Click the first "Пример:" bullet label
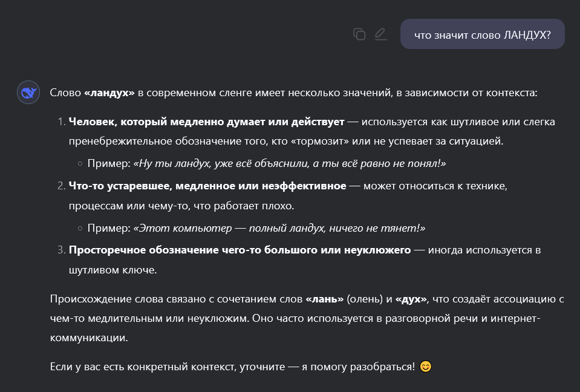This screenshot has width=580, height=392. (108, 163)
